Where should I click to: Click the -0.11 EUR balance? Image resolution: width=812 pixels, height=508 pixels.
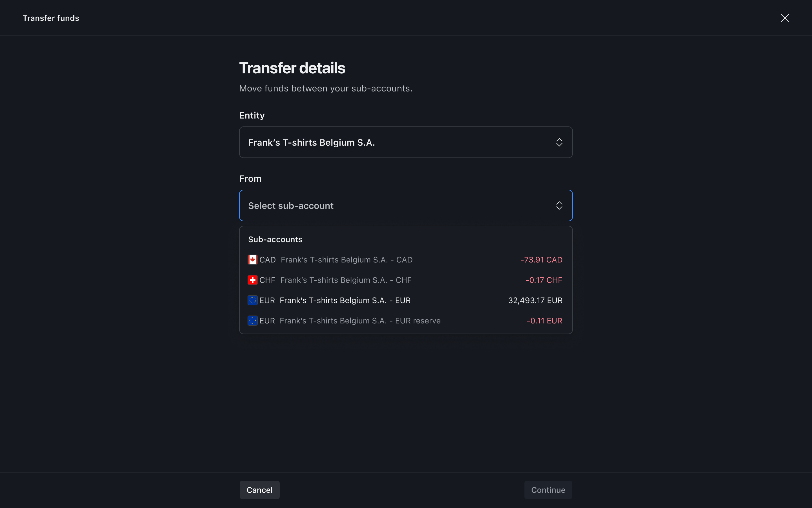pyautogui.click(x=544, y=321)
